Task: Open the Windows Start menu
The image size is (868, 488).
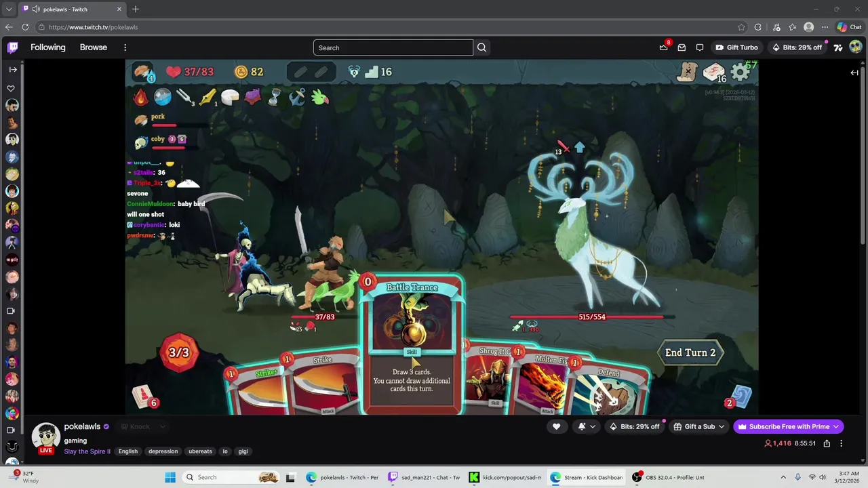Action: (170, 477)
